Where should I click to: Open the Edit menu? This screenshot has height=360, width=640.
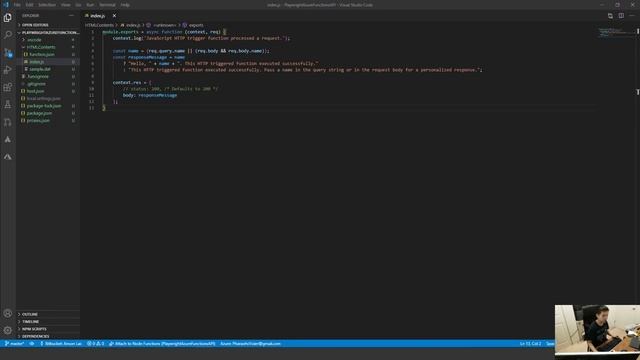click(29, 5)
